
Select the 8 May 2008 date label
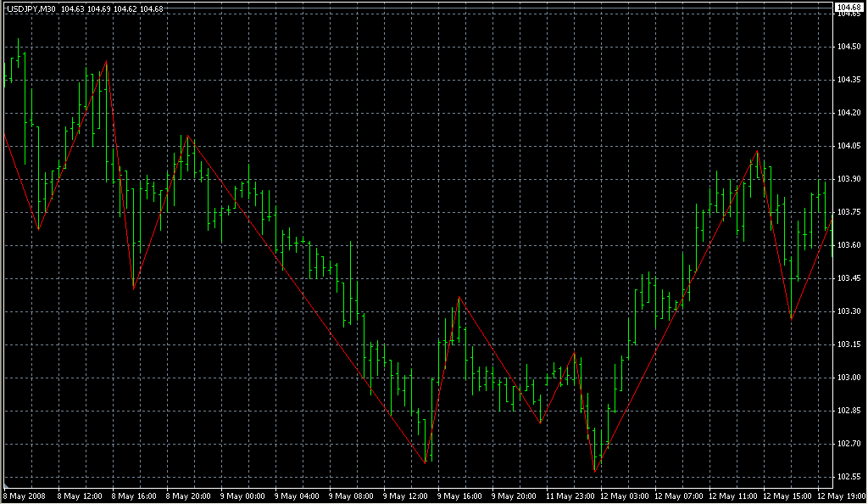click(x=23, y=496)
